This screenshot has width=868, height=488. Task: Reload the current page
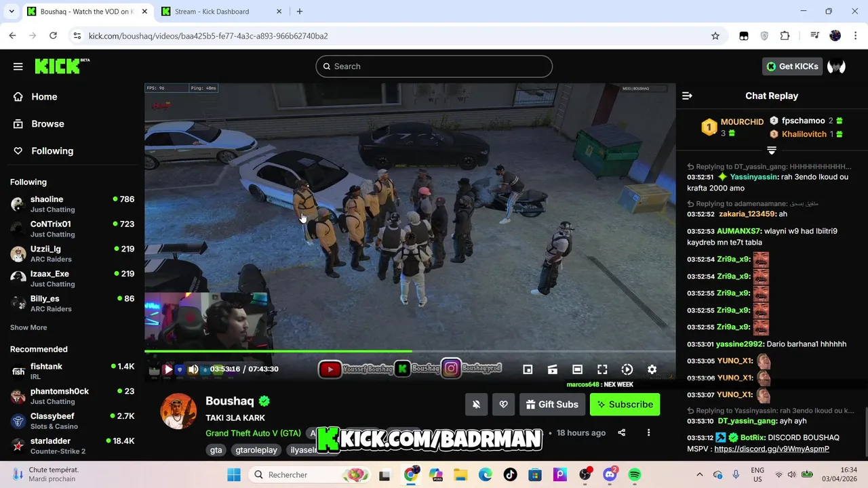point(53,36)
